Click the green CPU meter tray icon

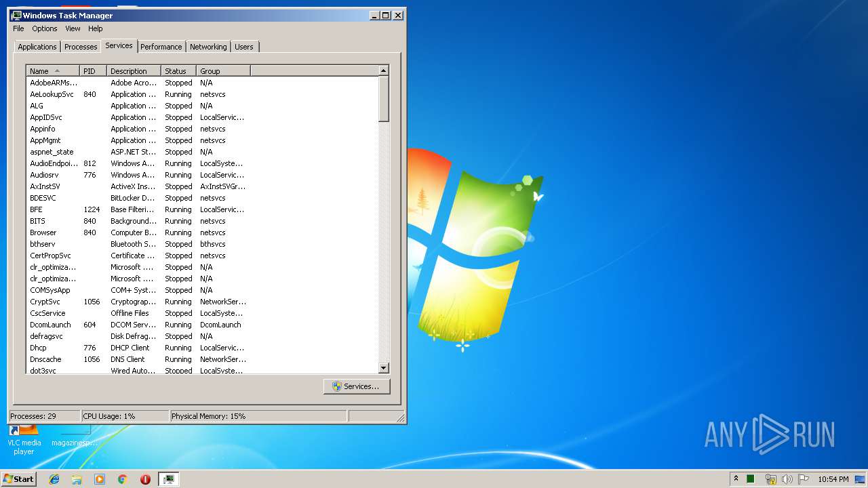751,479
